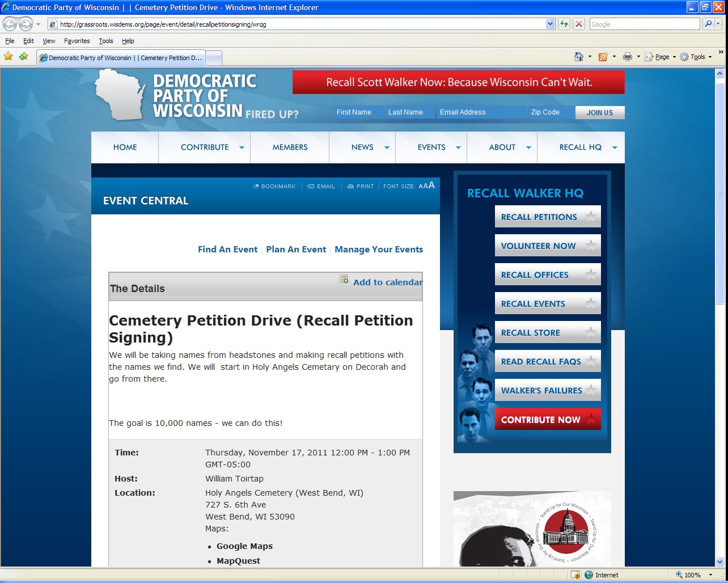Open the ABOUT navigation item
This screenshot has width=728, height=583.
(502, 147)
